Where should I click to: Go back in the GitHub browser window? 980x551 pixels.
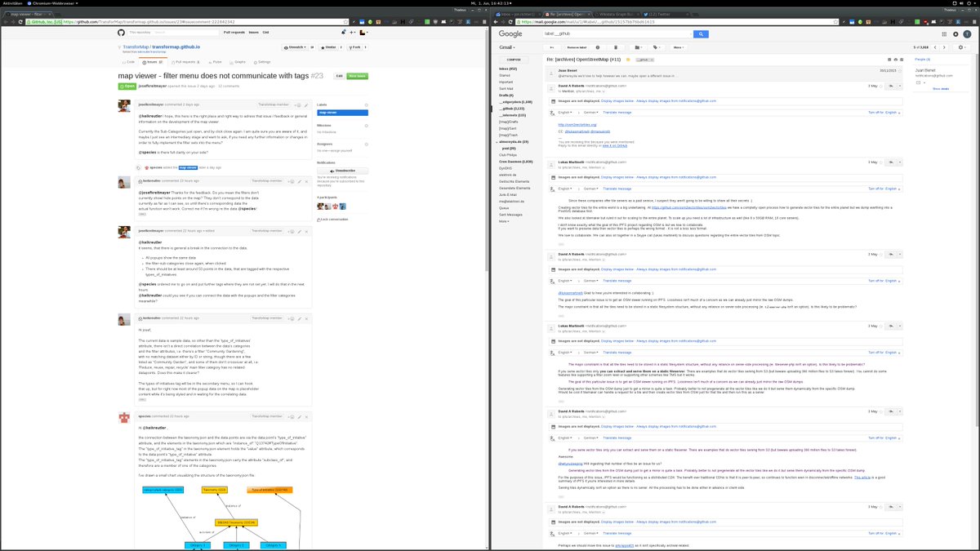5,21
